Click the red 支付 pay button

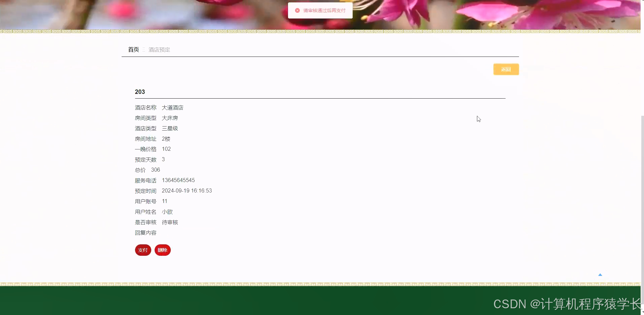pyautogui.click(x=143, y=250)
